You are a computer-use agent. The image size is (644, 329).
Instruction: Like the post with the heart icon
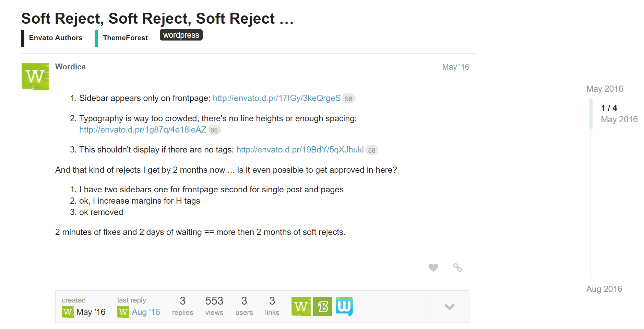tap(433, 267)
